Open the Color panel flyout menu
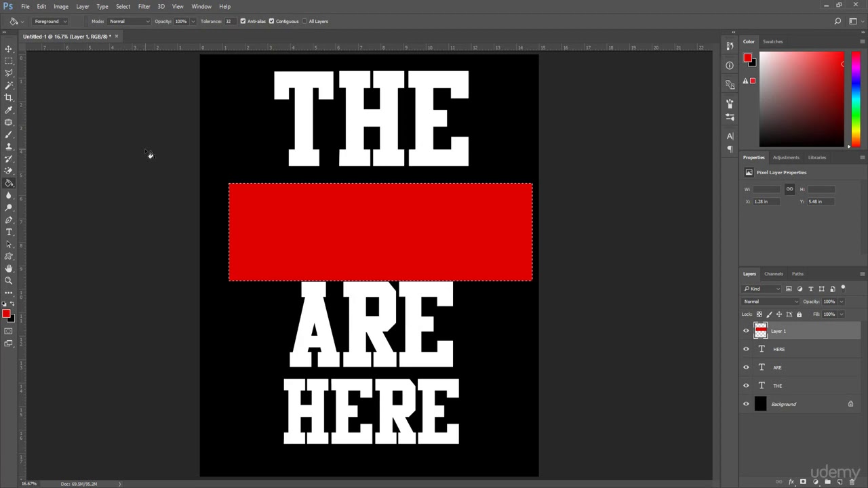Viewport: 868px width, 488px height. (x=862, y=41)
